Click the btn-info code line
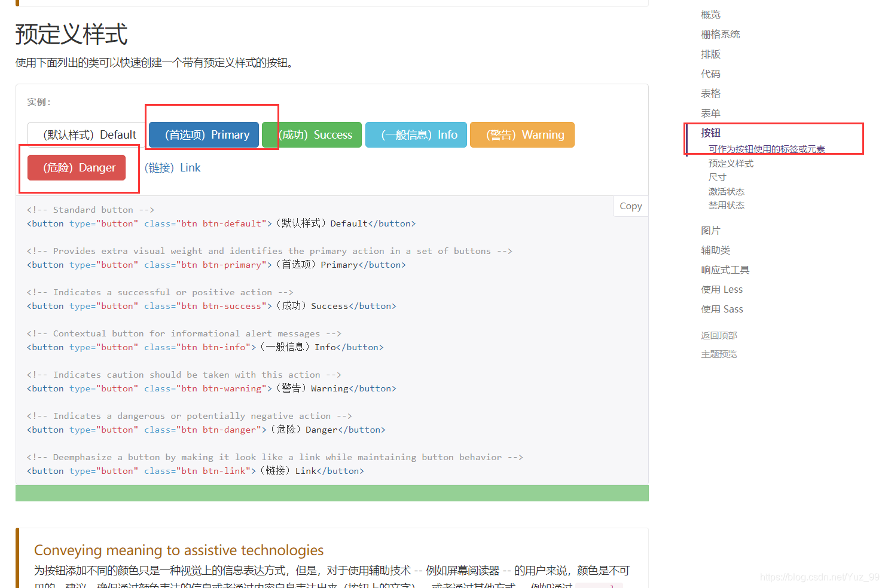Screen dimensions: 885x588 pos(205,347)
